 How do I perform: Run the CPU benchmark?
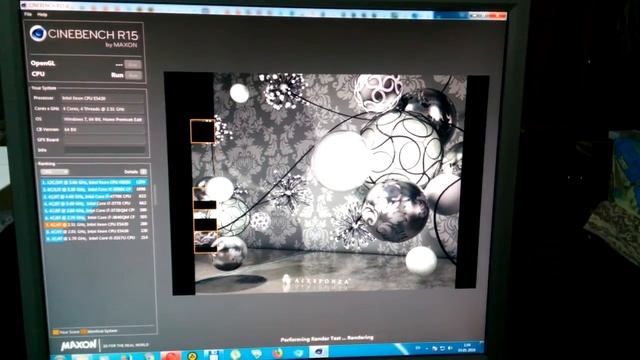tap(133, 75)
